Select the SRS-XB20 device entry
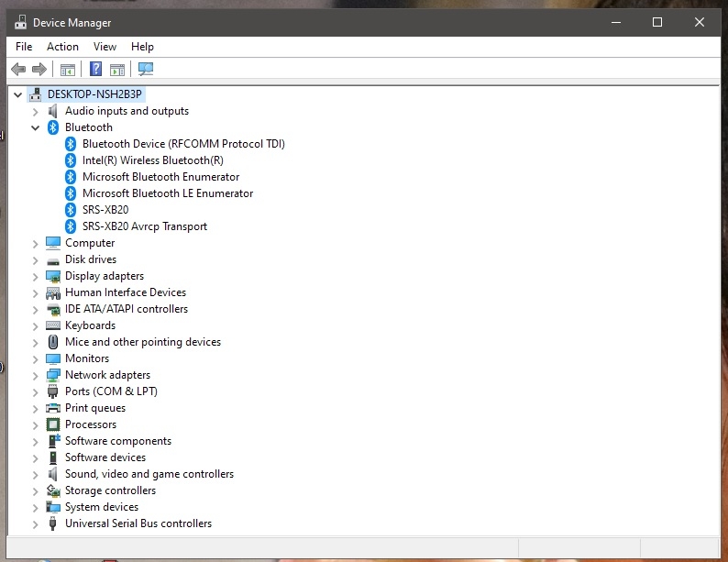 pos(105,210)
